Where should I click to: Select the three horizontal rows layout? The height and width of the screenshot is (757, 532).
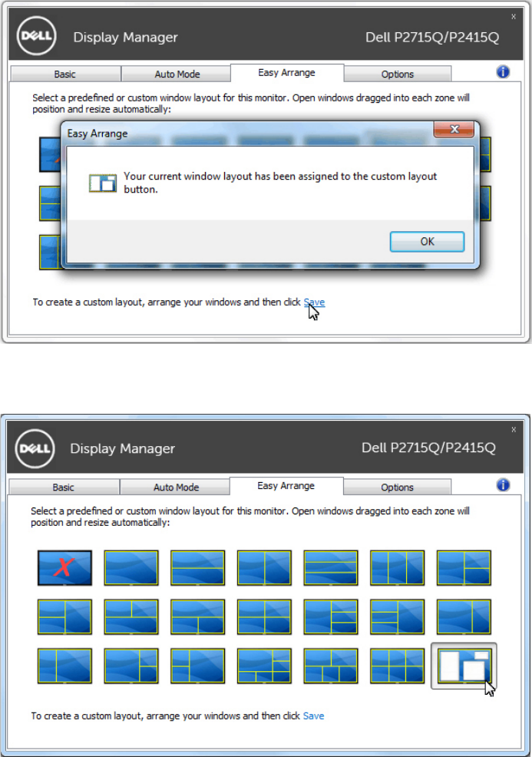click(331, 568)
